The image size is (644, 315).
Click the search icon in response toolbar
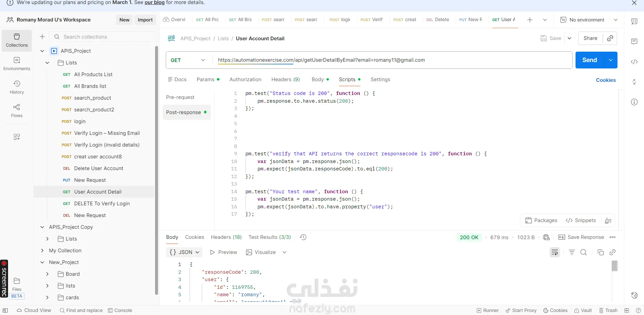[x=584, y=252]
